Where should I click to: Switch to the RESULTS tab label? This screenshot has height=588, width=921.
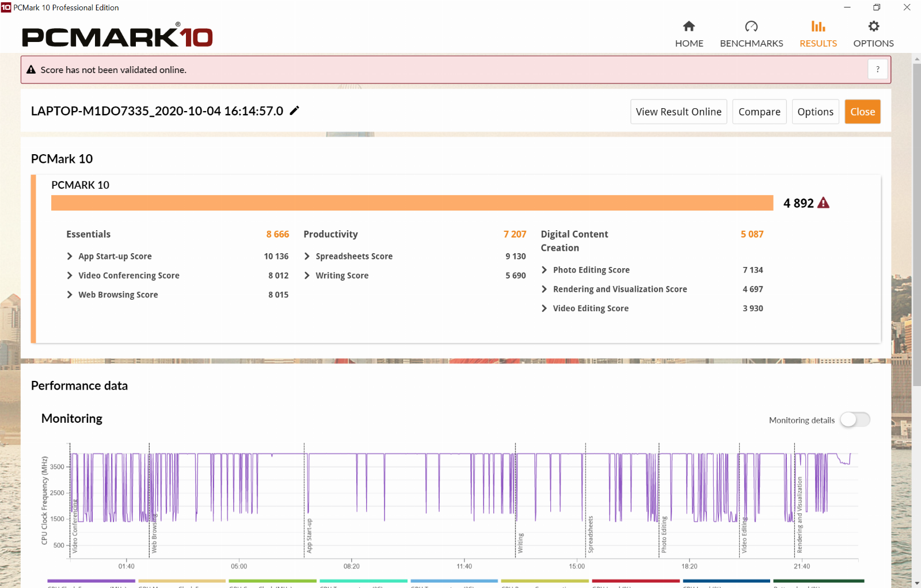(818, 43)
